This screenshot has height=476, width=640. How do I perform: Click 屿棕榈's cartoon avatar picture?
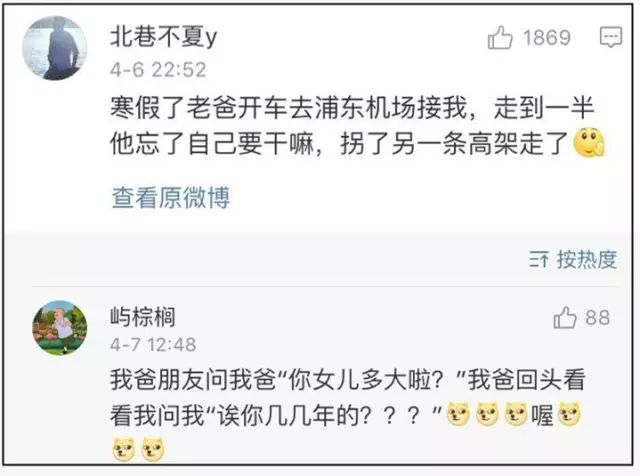(x=60, y=328)
